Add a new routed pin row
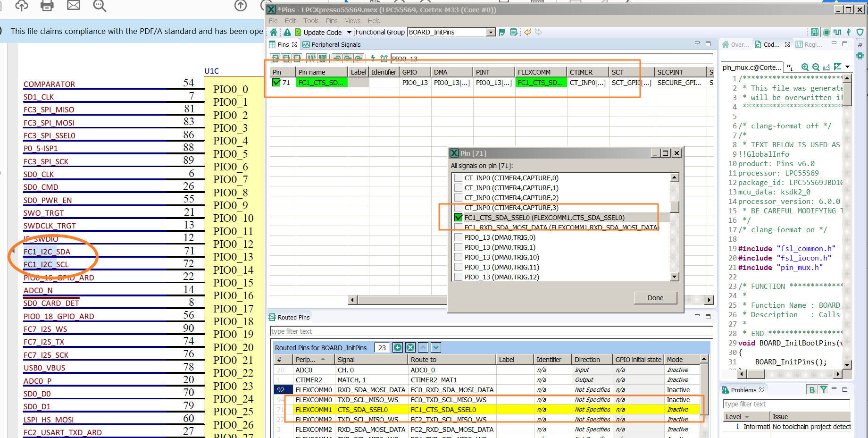Viewport: 868px width, 438px height. click(398, 348)
